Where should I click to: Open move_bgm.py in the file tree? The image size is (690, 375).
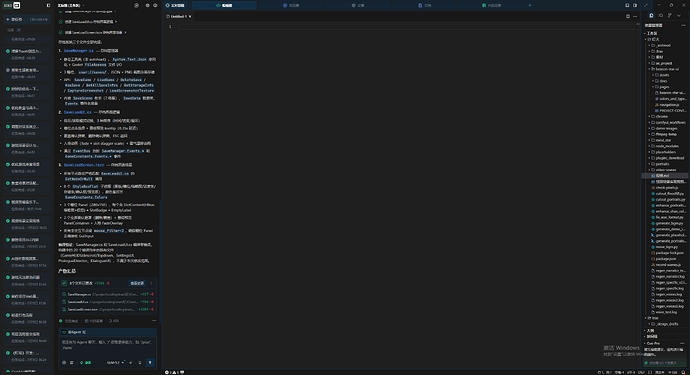point(666,247)
